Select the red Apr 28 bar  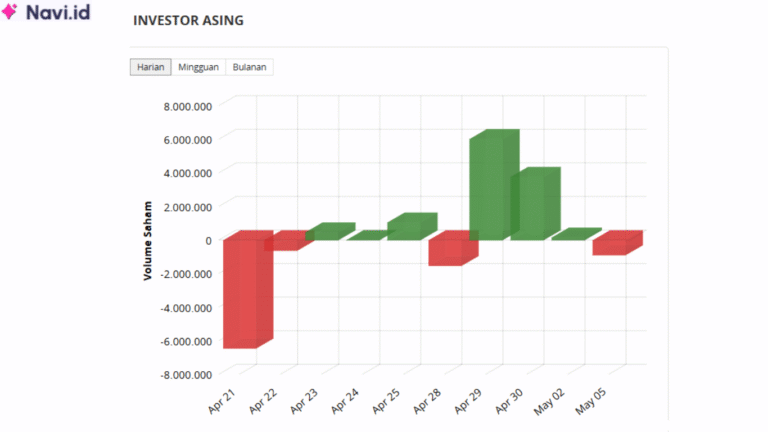(446, 251)
